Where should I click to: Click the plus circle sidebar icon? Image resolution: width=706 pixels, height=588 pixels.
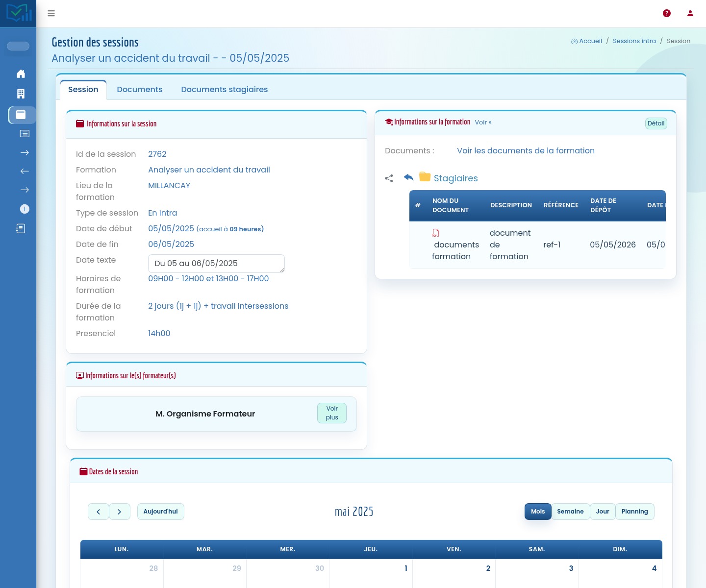click(25, 209)
